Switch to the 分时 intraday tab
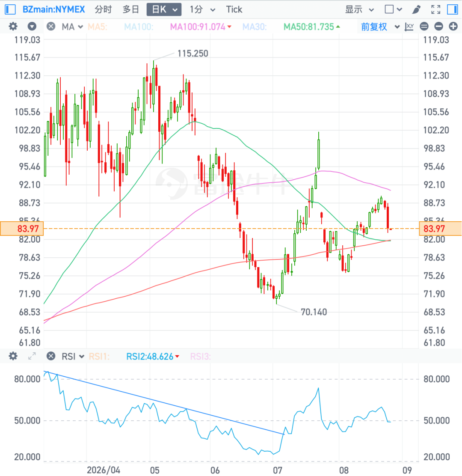This screenshot has height=476, width=462. [103, 9]
